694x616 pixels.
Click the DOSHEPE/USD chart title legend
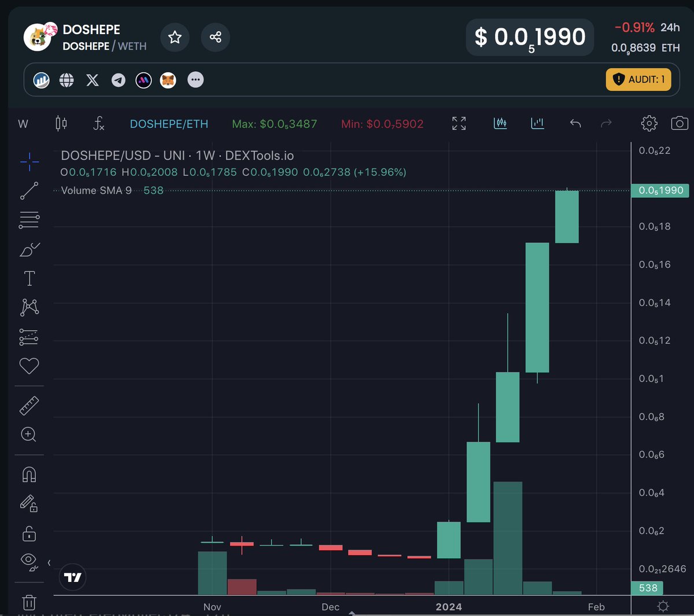[x=177, y=156]
